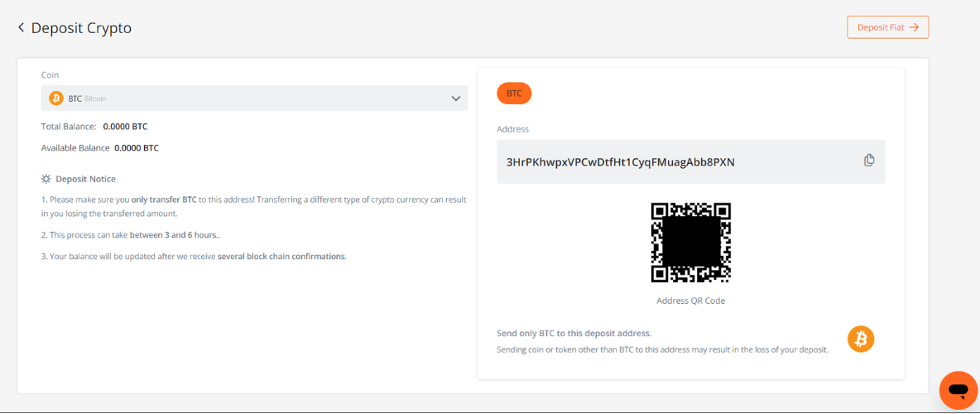Screen dimensions: 980x414
Task: Open the BTC Bitcoin coin dropdown
Action: [254, 99]
